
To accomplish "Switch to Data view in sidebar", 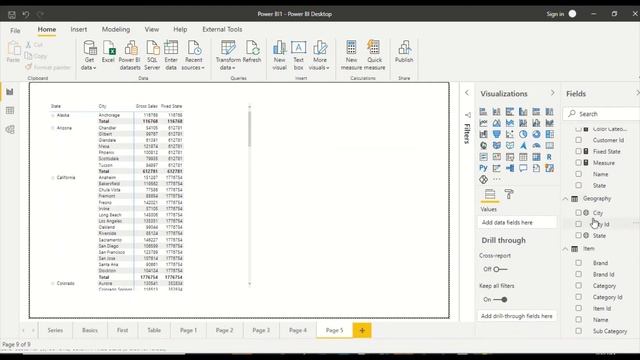I will [x=10, y=111].
